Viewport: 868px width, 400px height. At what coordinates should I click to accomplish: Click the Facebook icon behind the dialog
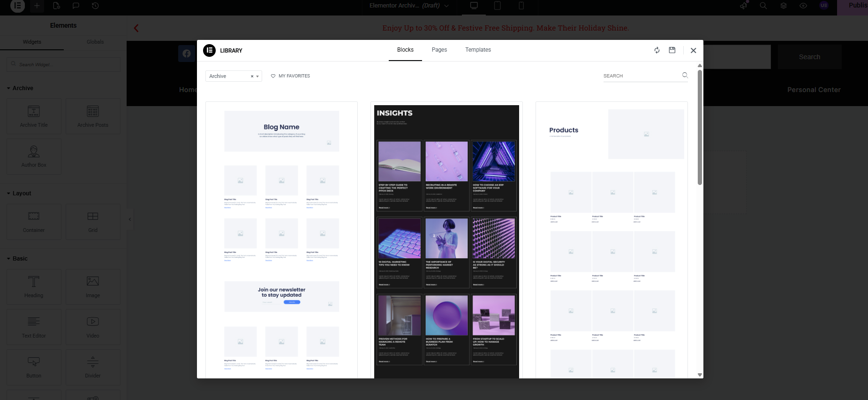pos(187,54)
